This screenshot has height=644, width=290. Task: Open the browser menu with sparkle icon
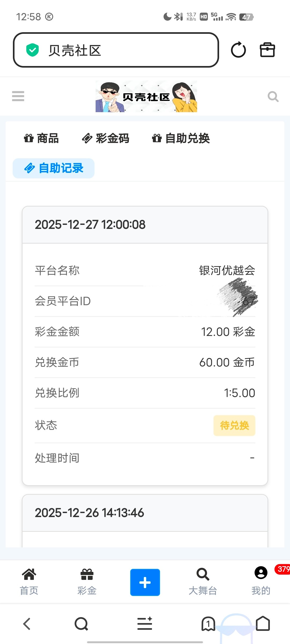[x=145, y=624]
